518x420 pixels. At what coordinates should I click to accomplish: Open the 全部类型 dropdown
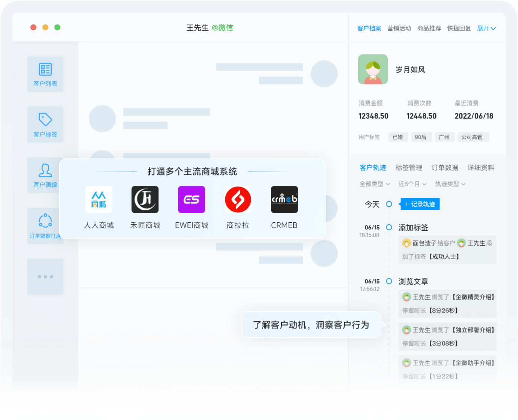pos(374,184)
